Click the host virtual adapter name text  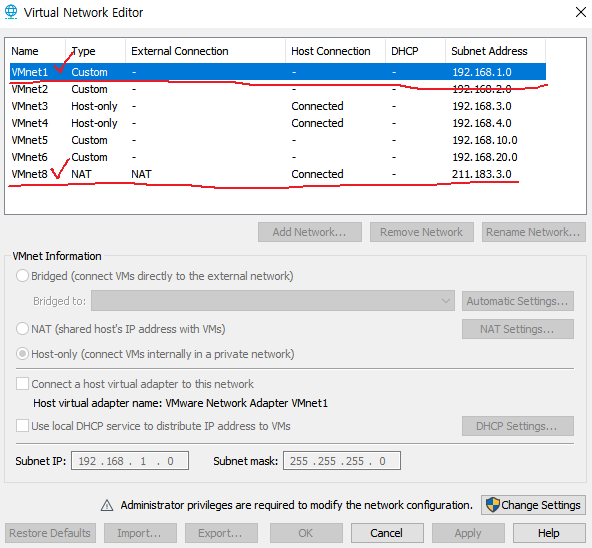pos(180,403)
